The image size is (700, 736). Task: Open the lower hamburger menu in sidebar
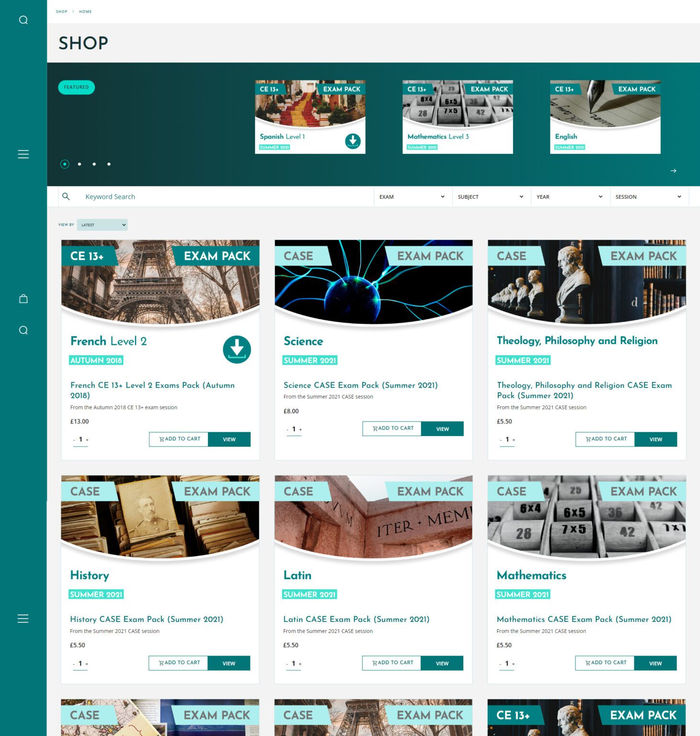coord(23,619)
